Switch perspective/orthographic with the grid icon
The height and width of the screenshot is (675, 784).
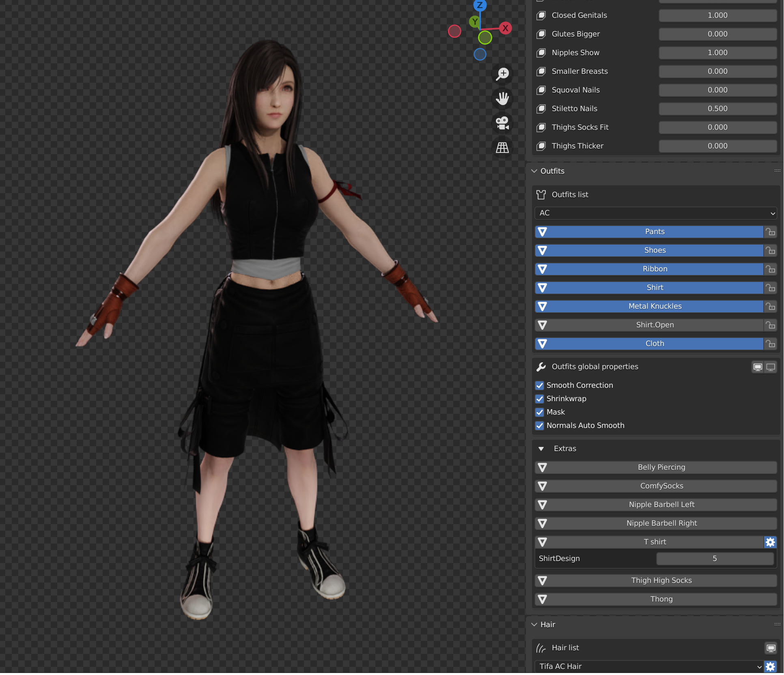click(502, 147)
